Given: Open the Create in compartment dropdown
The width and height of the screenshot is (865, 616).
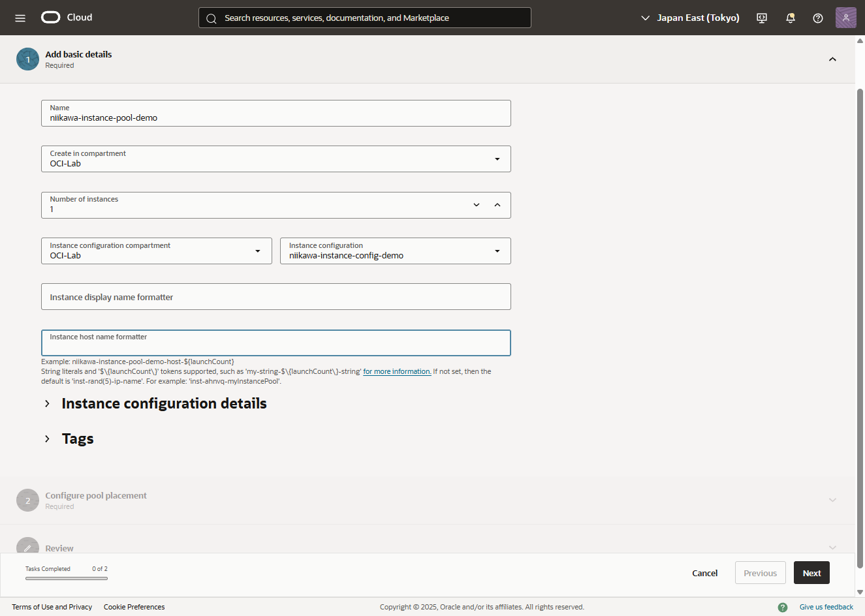Looking at the screenshot, I should [275, 159].
